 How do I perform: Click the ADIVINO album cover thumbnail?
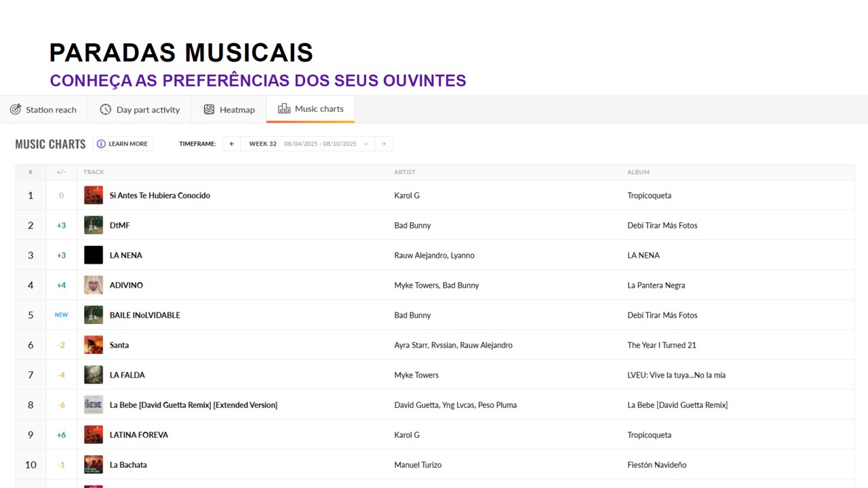(94, 285)
